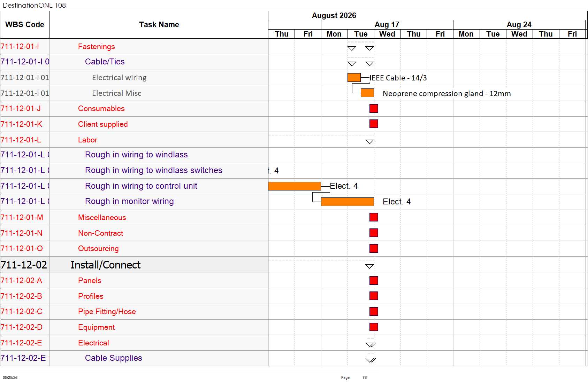The image size is (588, 382).
Task: Click the Cable Supplies summary triangle marker
Action: pos(371,360)
